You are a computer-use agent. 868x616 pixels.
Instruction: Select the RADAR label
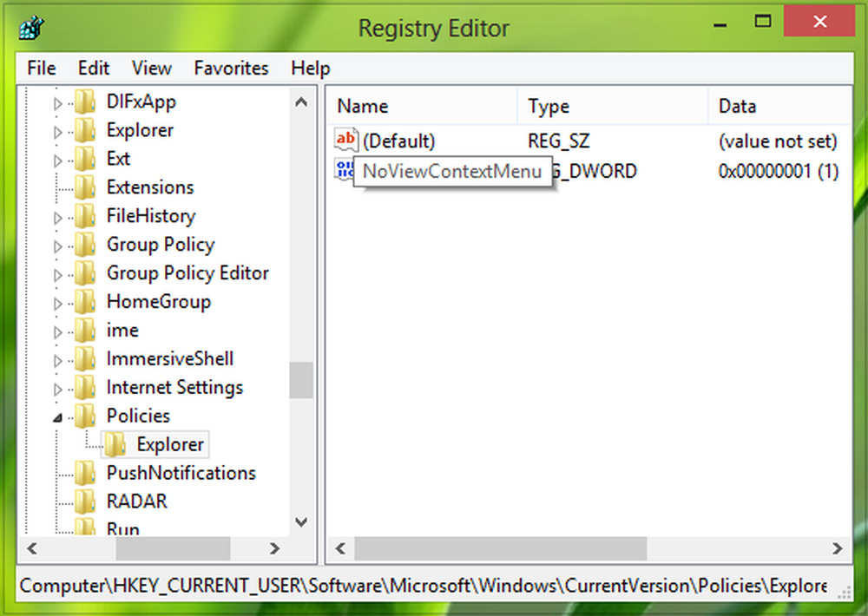coord(137,501)
